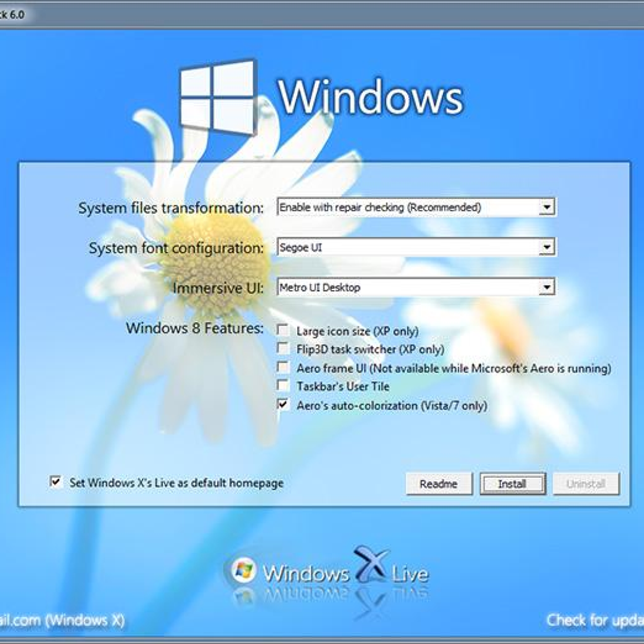644x644 pixels.
Task: Click the "Windows 8 Features:" label
Action: click(x=195, y=328)
